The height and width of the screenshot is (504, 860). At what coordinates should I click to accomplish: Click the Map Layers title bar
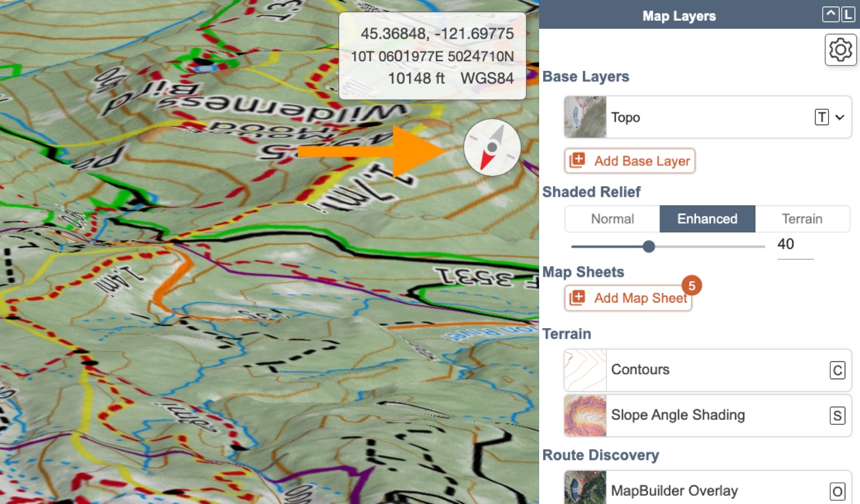(x=678, y=15)
